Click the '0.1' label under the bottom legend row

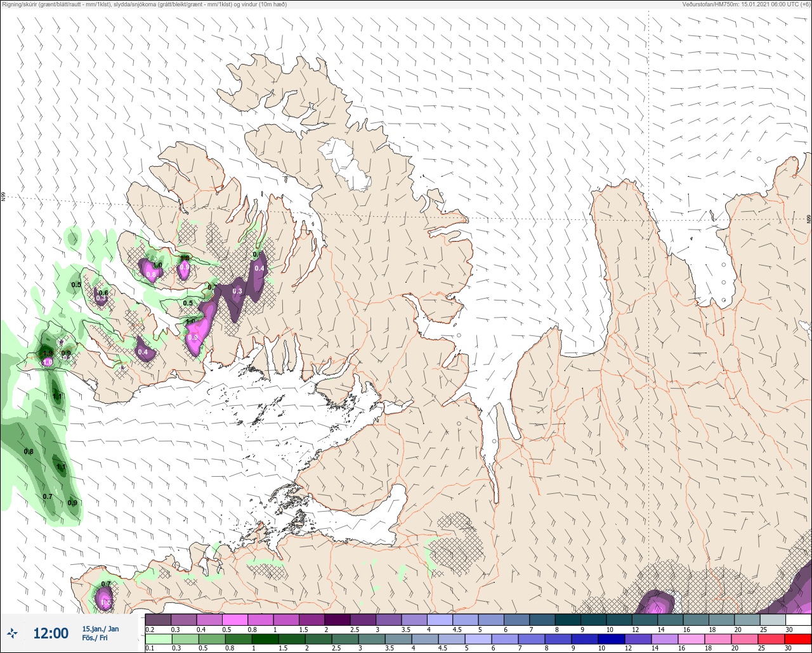point(150,649)
